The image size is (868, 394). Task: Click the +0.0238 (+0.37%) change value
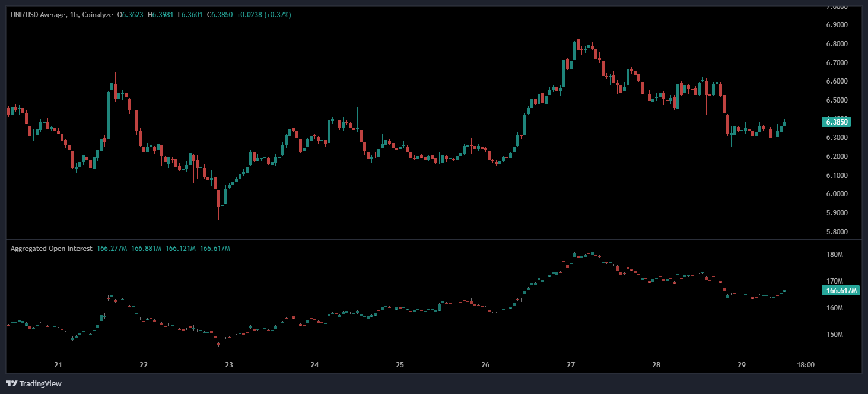(264, 14)
